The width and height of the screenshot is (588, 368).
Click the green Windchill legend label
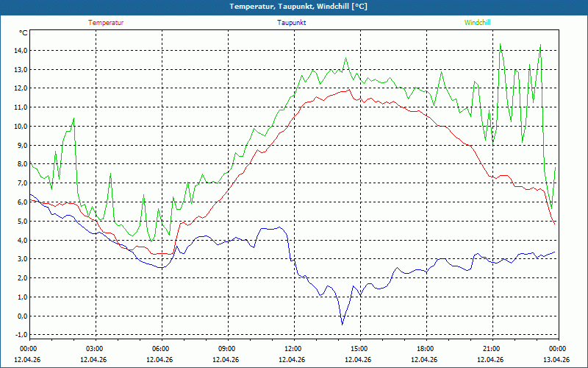[478, 23]
